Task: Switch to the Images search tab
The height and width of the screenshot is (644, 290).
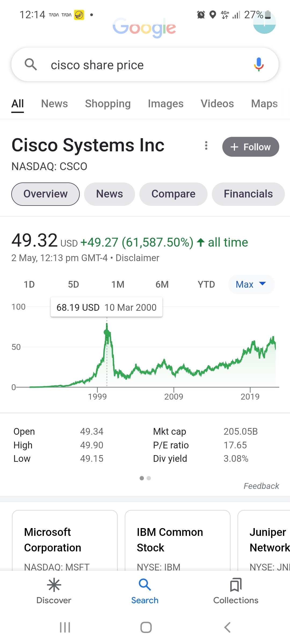Action: click(x=166, y=104)
